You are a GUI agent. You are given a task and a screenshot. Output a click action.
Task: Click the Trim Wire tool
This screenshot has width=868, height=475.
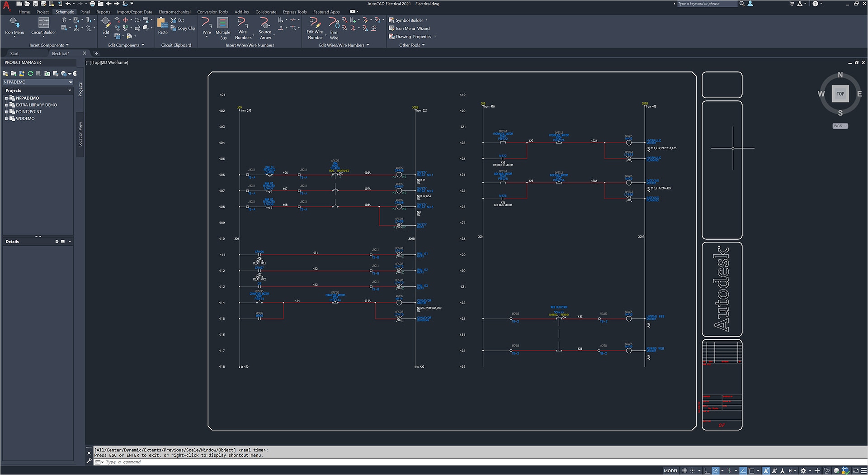[334, 28]
